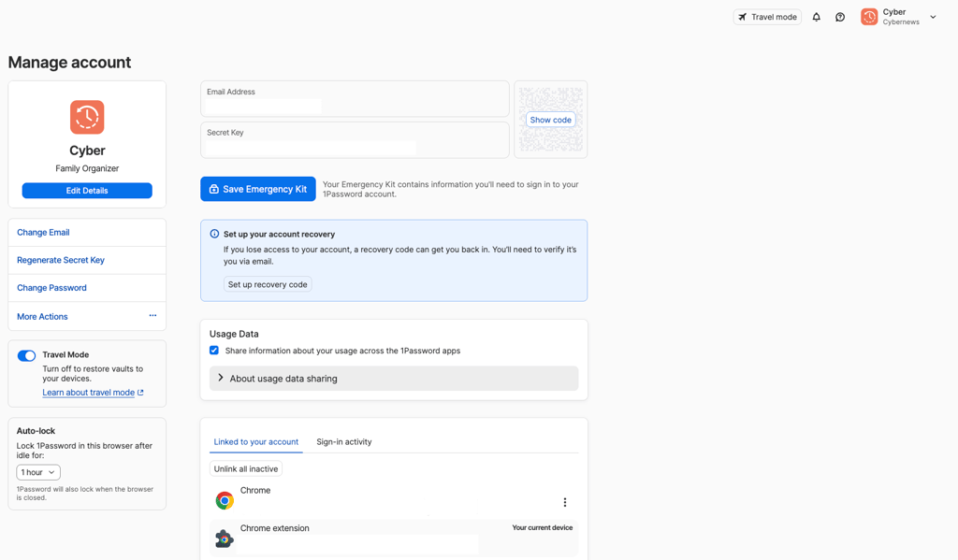Turn off the Travel Mode switch

pos(26,355)
